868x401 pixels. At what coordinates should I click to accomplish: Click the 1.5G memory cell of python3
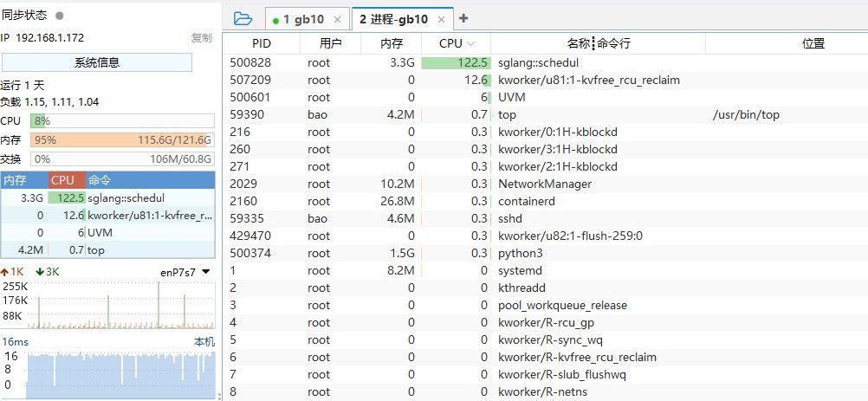click(x=403, y=253)
